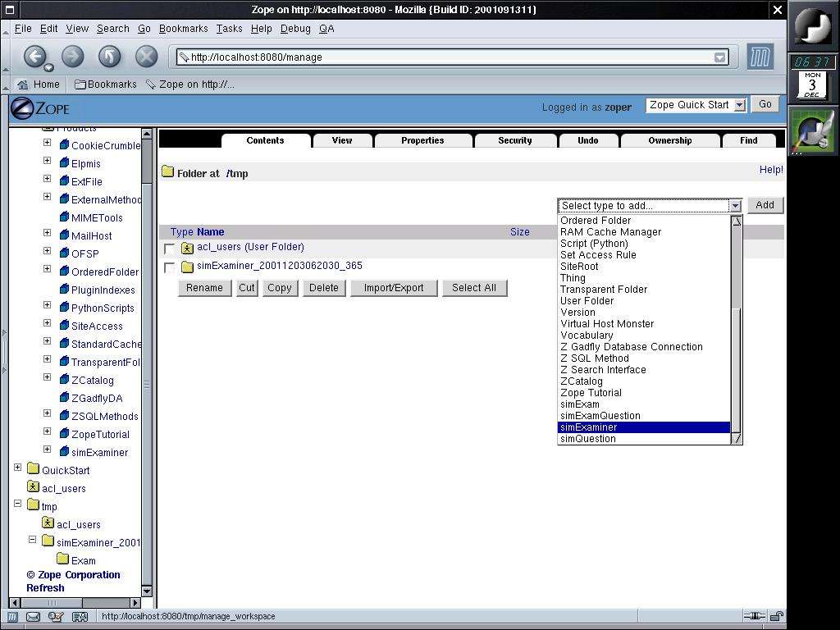The image size is (840, 630).
Task: Open the Tasks menu
Action: (230, 29)
